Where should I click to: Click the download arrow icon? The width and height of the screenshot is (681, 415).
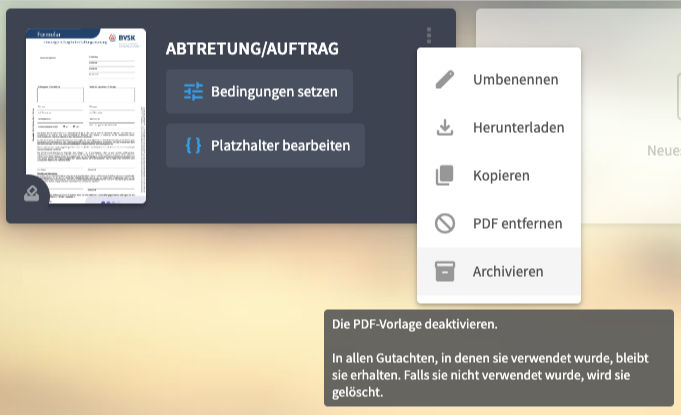[x=445, y=128]
